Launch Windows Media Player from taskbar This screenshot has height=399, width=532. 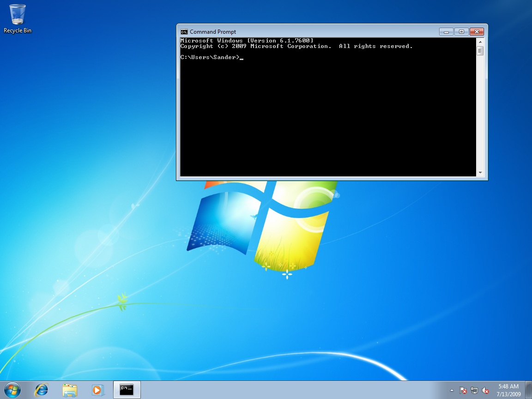coord(97,390)
